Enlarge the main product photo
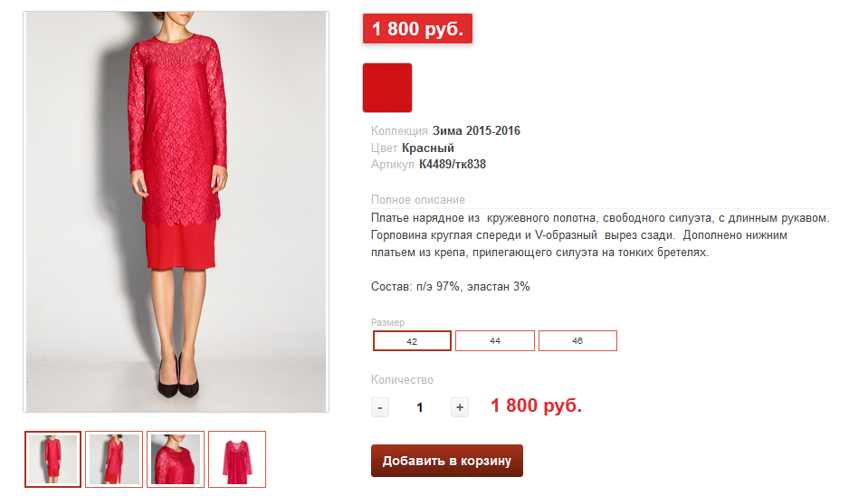Image resolution: width=868 pixels, height=496 pixels. (x=176, y=212)
